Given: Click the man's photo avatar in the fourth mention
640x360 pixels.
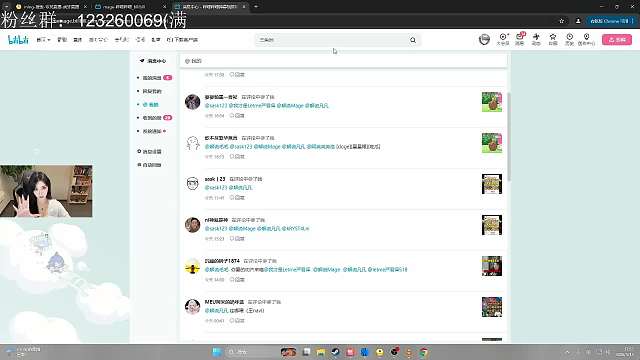Looking at the screenshot, I should pyautogui.click(x=192, y=225).
